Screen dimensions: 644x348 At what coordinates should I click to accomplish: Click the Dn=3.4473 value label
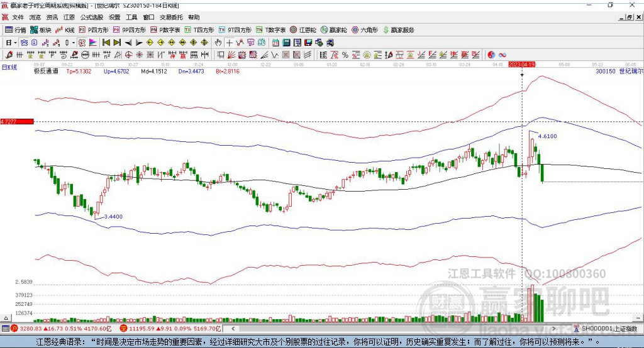click(191, 72)
